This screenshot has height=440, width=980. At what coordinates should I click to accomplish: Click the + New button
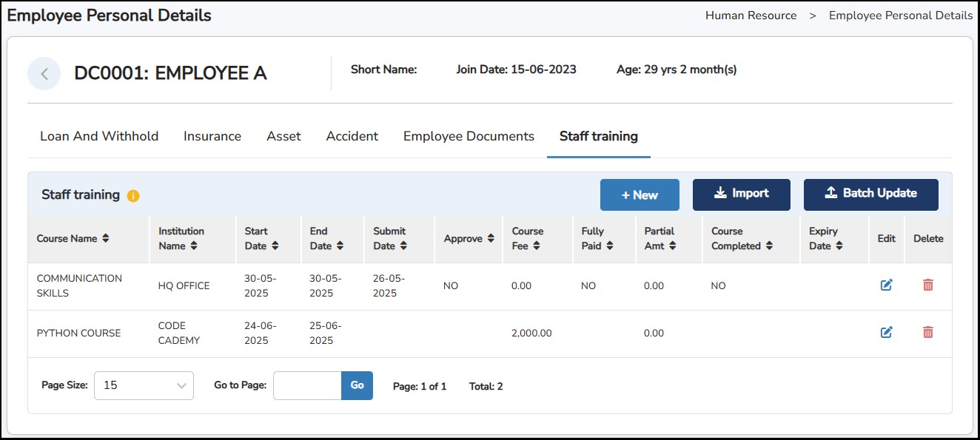coord(640,195)
